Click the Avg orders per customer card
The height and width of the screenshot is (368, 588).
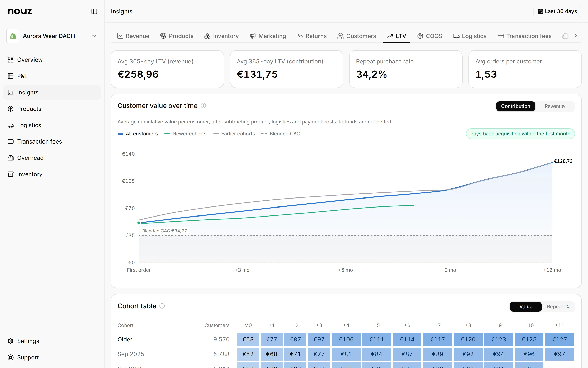pos(525,69)
